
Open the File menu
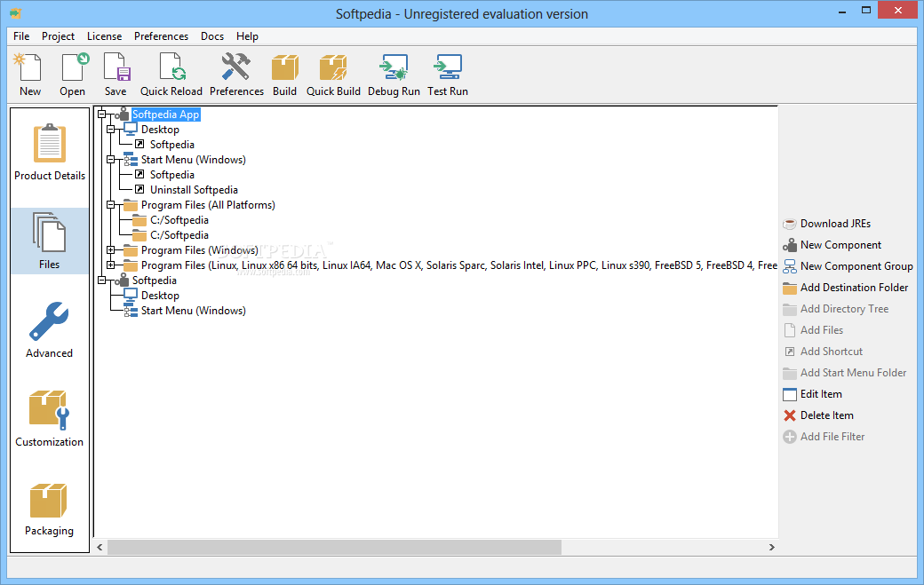tap(21, 36)
